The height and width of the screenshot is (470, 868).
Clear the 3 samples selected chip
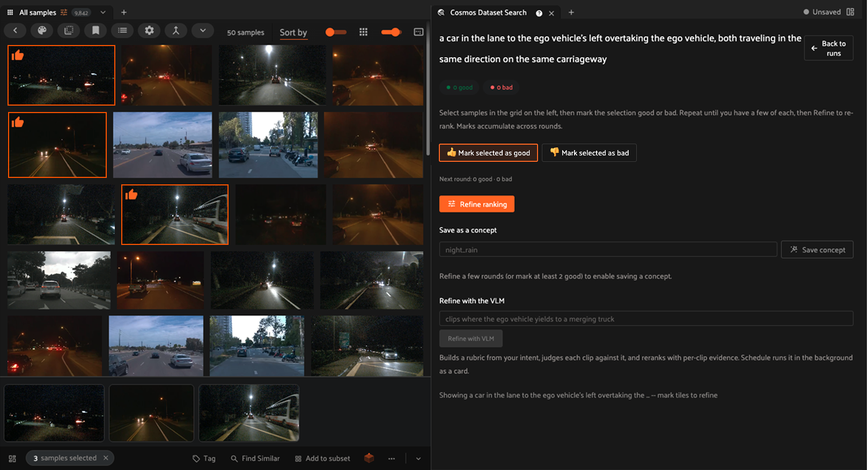pyautogui.click(x=106, y=458)
